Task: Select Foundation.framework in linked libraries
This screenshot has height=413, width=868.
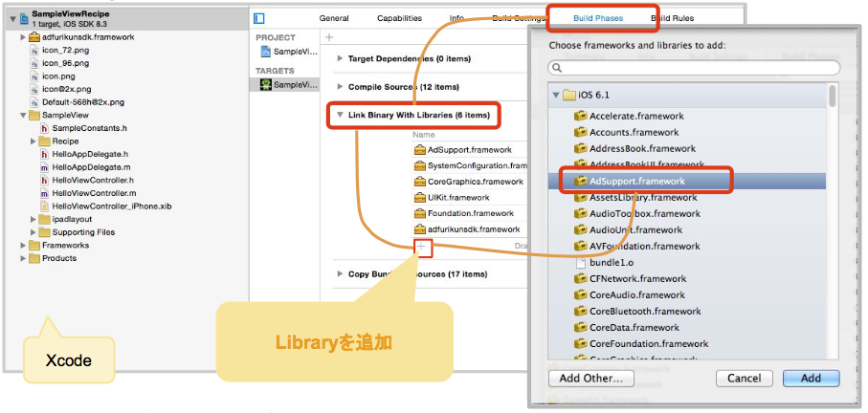Action: click(469, 213)
